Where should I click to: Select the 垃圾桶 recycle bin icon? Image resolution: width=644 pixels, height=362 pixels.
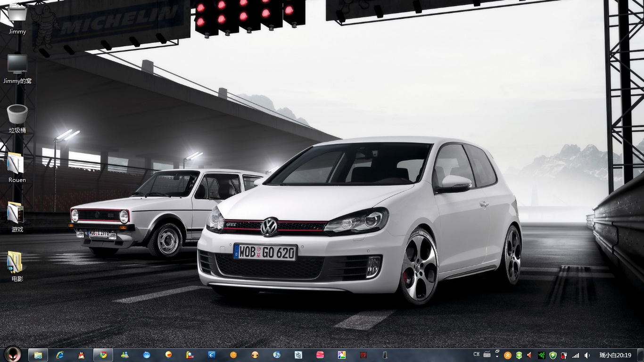click(17, 118)
